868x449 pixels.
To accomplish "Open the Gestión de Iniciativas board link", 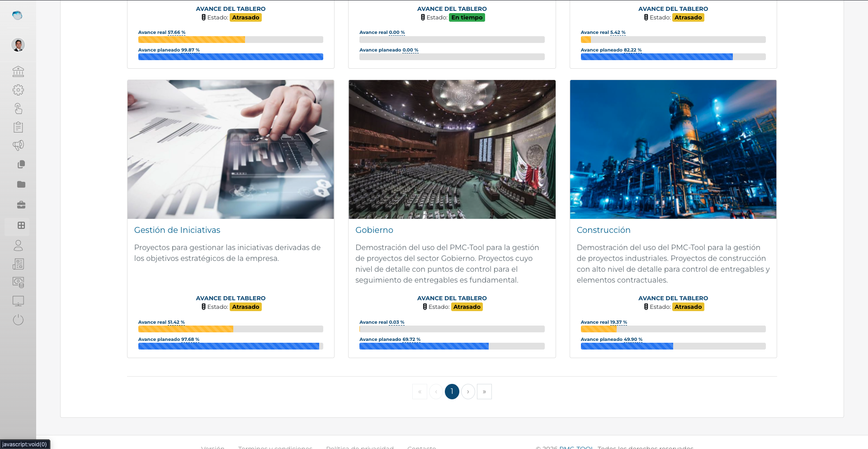I will point(177,230).
